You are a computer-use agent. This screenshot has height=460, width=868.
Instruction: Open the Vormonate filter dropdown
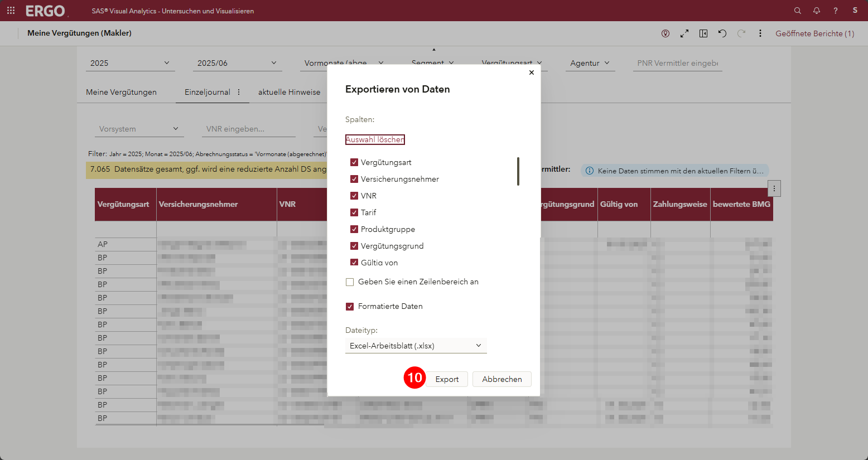344,63
